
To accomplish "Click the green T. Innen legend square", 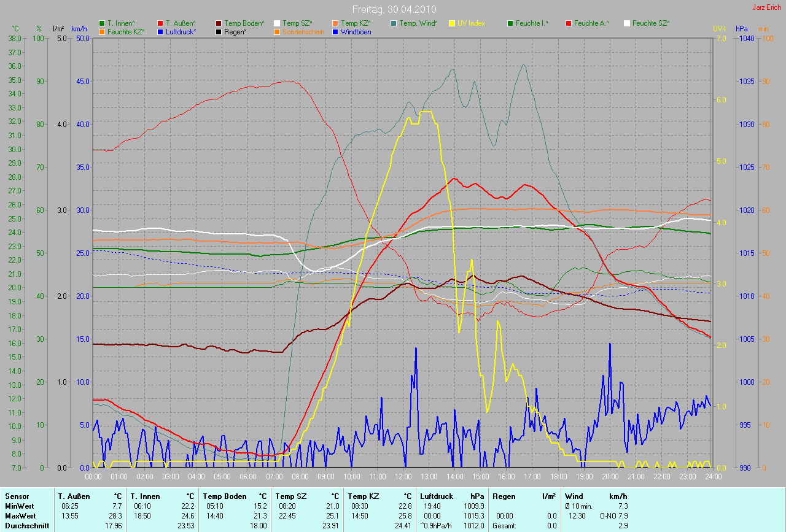I will pos(102,23).
